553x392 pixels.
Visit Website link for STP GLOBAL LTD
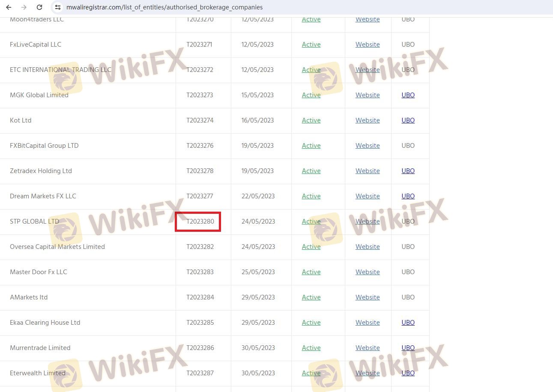[x=368, y=221]
